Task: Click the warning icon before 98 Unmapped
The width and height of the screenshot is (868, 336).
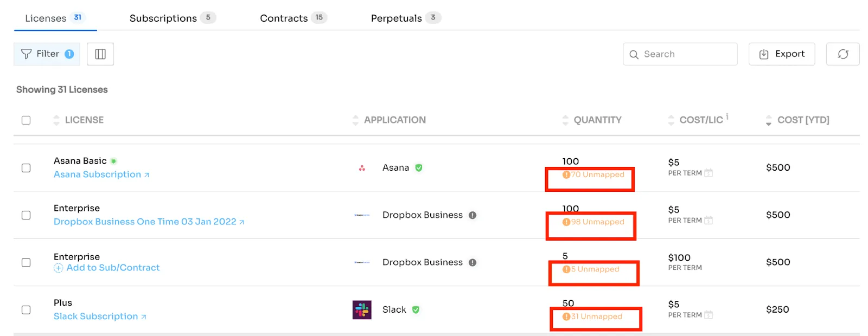Action: click(x=566, y=222)
